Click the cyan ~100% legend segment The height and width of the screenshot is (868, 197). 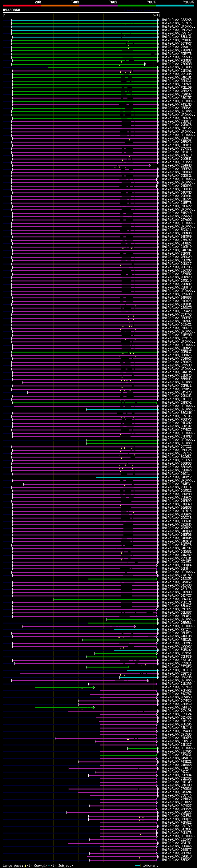175,6
